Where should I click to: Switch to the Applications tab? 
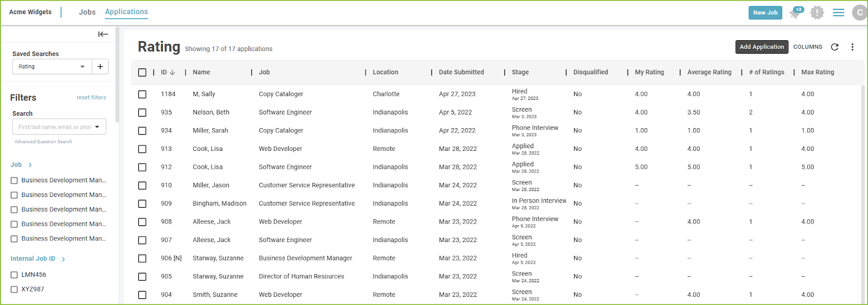pyautogui.click(x=126, y=12)
